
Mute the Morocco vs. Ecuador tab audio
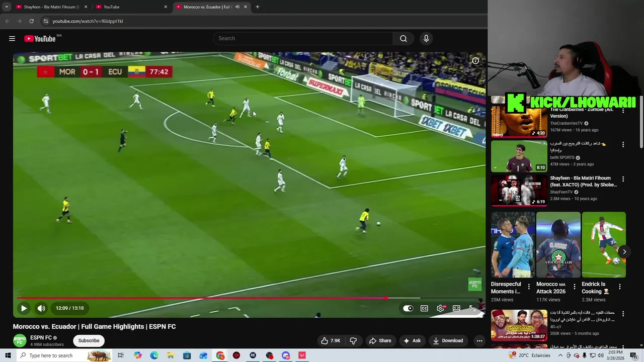237,7
